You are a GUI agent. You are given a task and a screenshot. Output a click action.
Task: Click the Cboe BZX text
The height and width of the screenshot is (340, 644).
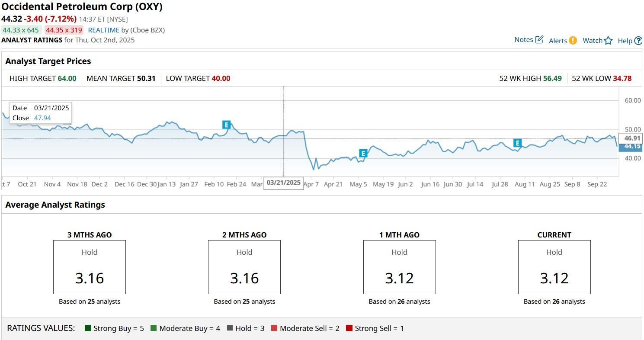(147, 30)
